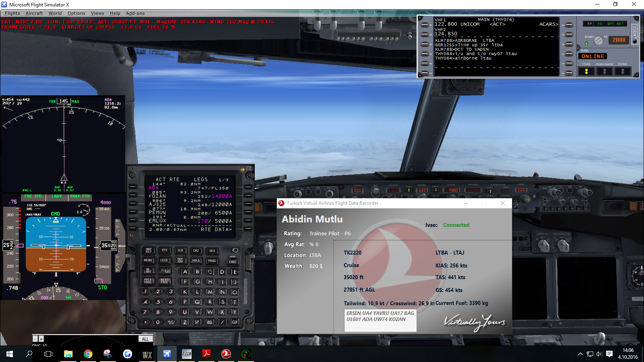Click the letter A key on FMC

185,271
